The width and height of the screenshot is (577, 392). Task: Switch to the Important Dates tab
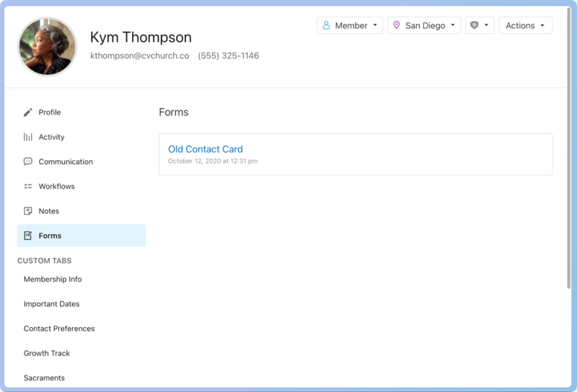tap(51, 304)
